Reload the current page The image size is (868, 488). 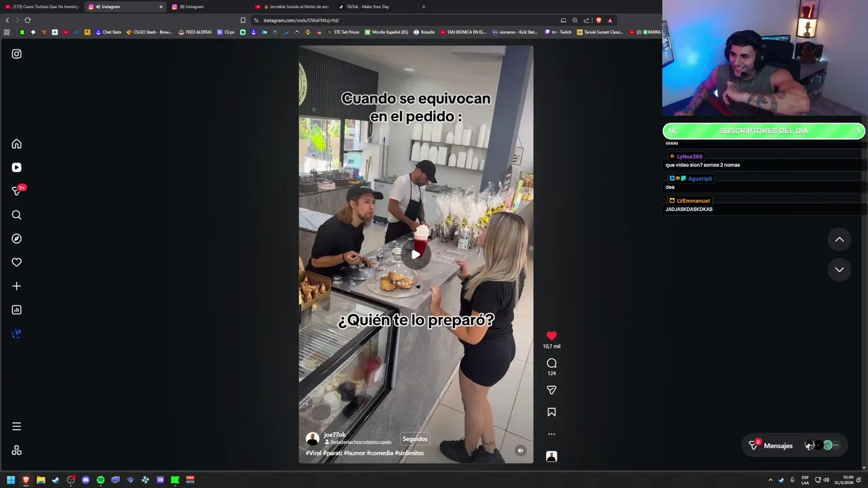[x=28, y=20]
